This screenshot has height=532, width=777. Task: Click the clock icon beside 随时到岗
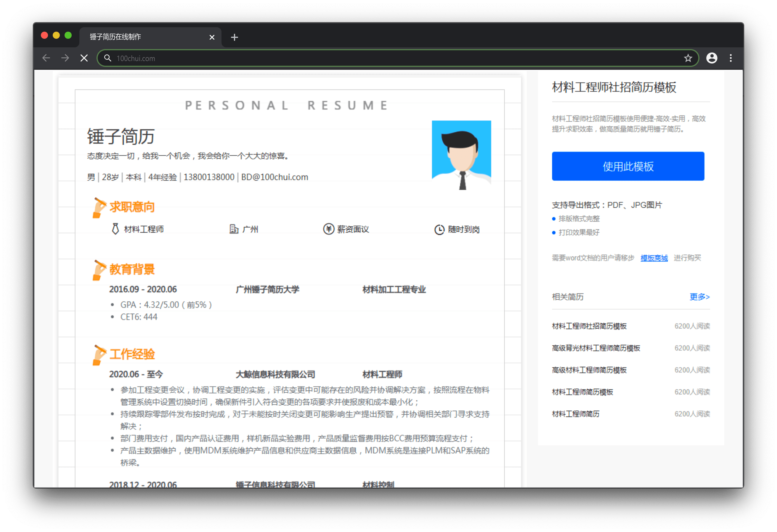pyautogui.click(x=439, y=229)
